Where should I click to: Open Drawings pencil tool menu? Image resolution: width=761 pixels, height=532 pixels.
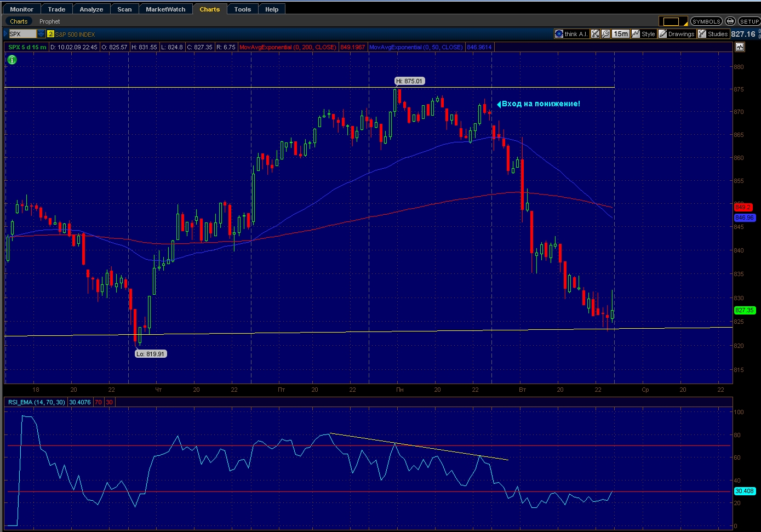[676, 34]
